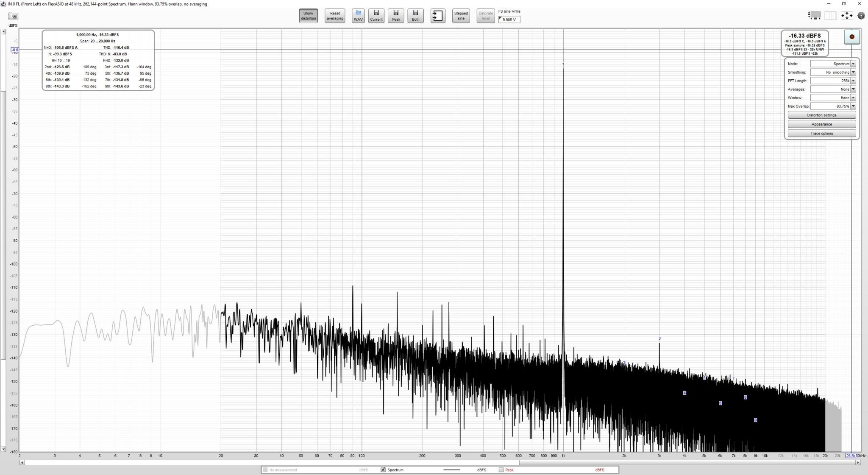Check the Peak trace checkbox

pos(501,470)
